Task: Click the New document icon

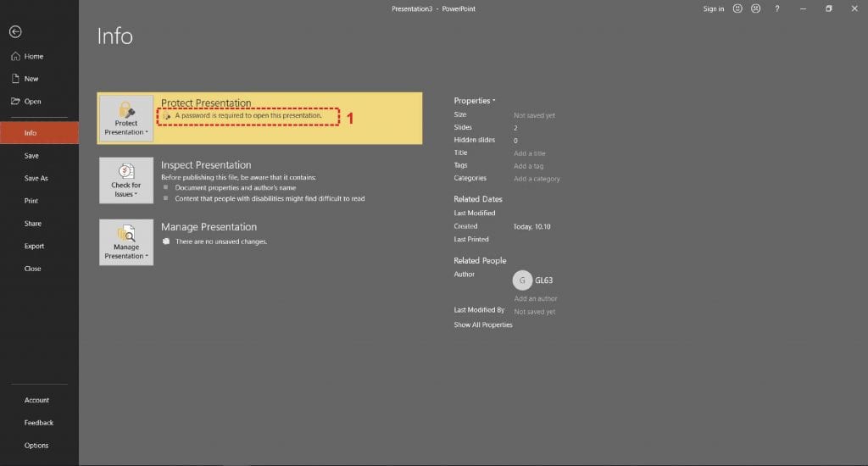Action: pyautogui.click(x=15, y=79)
